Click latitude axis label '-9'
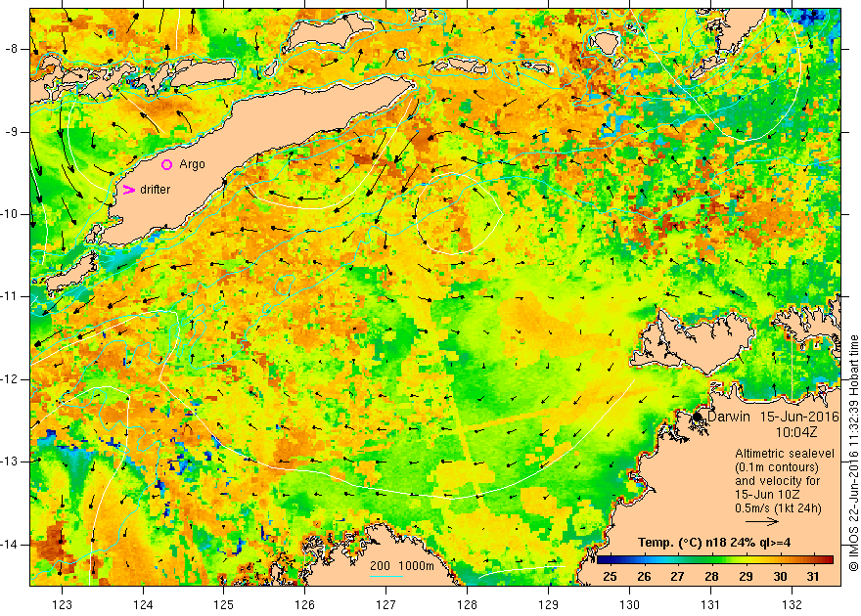Viewport: 861px width, 616px height. [x=12, y=132]
